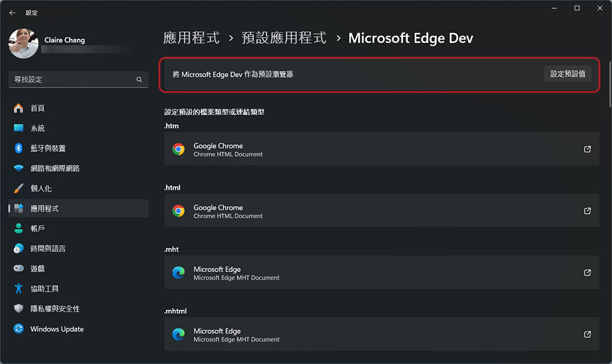This screenshot has height=364, width=612.
Task: Click the 系統 monitor icon
Action: [x=18, y=128]
